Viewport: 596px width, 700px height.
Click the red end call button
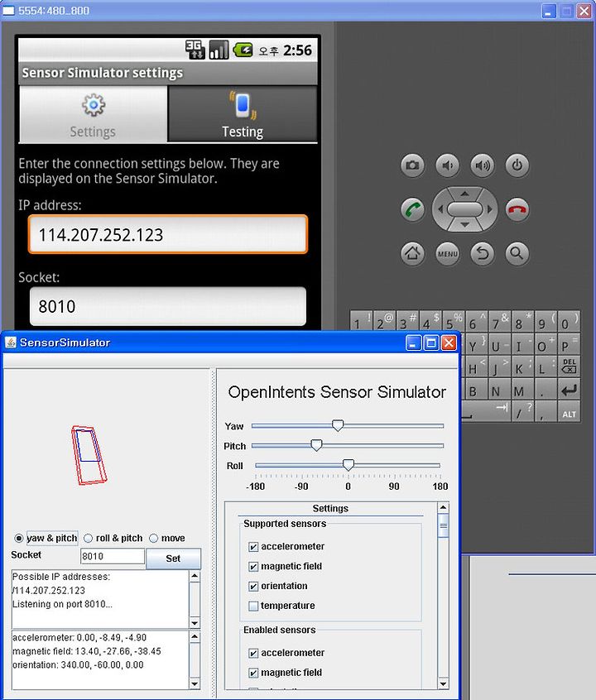(517, 209)
